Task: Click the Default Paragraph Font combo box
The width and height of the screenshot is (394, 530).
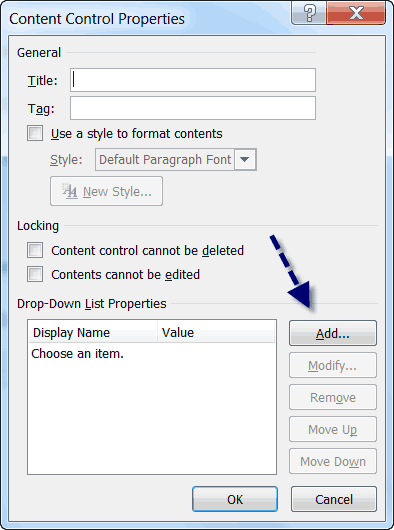Action: coord(176,159)
